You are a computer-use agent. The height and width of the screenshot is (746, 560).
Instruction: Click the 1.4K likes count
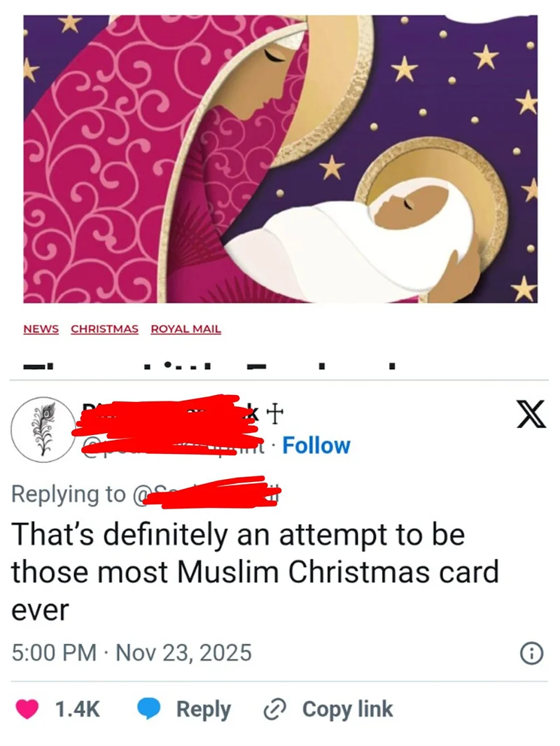[78, 709]
